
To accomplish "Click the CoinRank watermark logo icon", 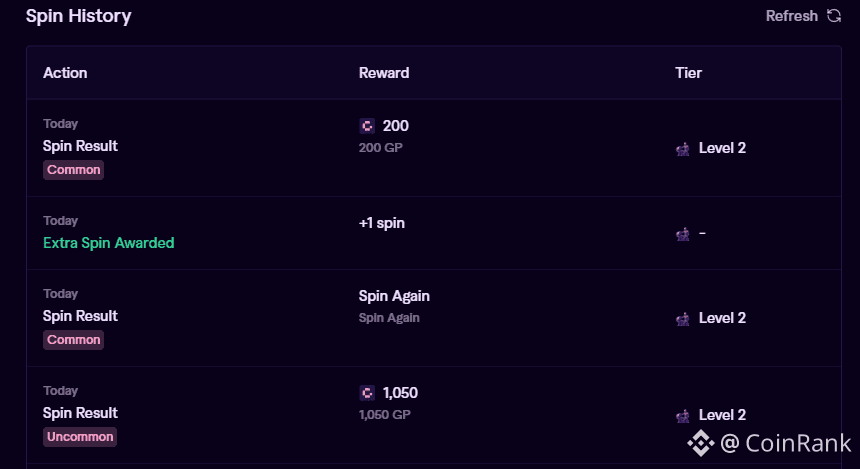I will pyautogui.click(x=700, y=441).
